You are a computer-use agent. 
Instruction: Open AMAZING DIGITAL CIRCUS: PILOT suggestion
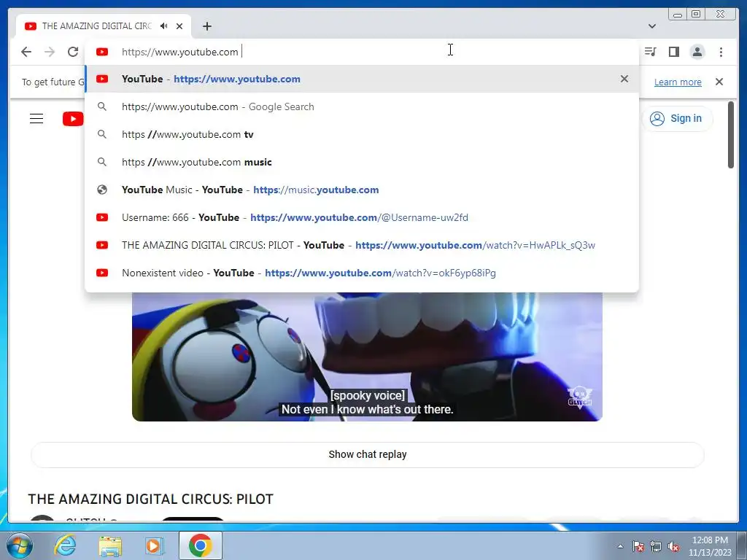(362, 245)
